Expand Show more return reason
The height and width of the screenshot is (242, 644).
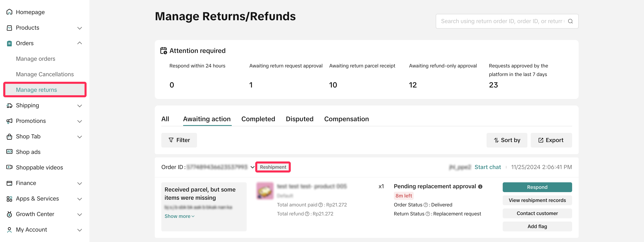pyautogui.click(x=179, y=216)
